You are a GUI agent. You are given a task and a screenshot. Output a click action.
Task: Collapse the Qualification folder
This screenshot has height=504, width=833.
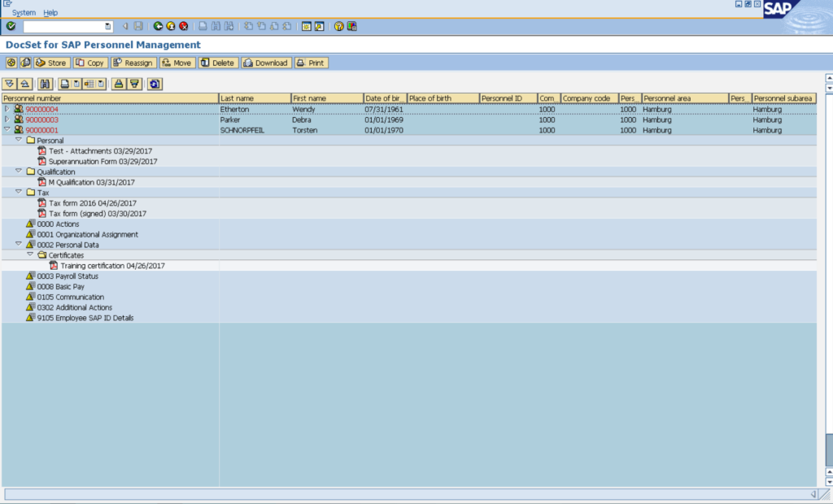(x=19, y=172)
